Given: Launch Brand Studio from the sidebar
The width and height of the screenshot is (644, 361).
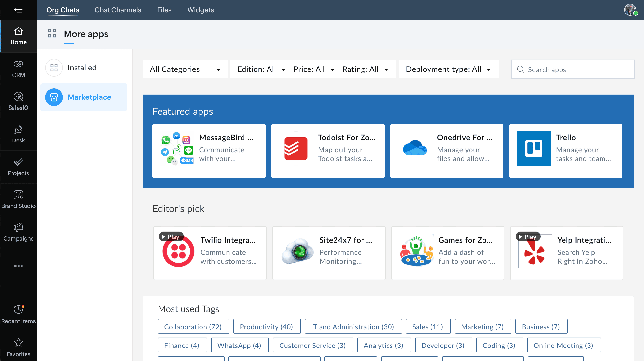Looking at the screenshot, I should pyautogui.click(x=18, y=200).
